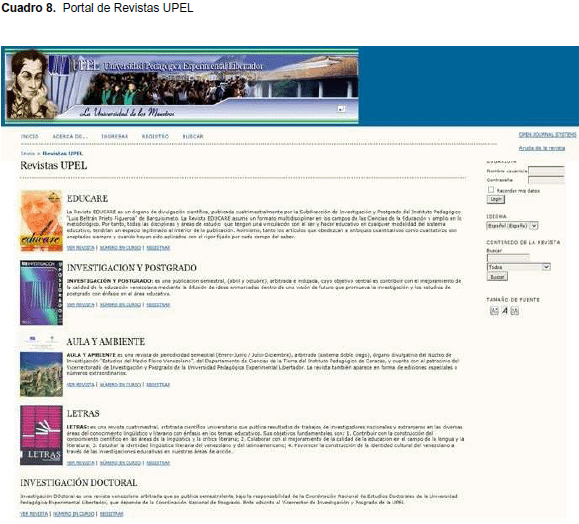Click LETRAS Registrar link
The width and height of the screenshot is (579, 524).
(158, 463)
